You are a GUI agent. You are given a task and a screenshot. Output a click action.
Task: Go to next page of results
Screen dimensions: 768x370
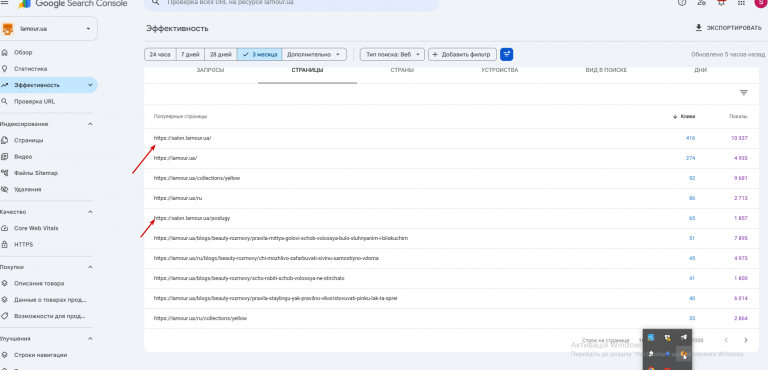(x=746, y=340)
